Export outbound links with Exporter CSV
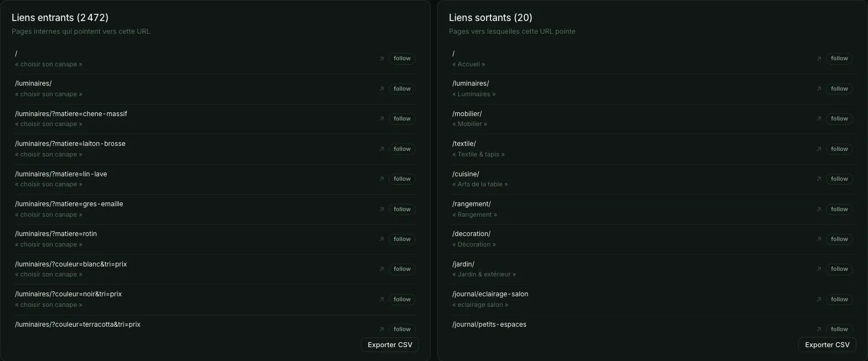The height and width of the screenshot is (361, 868). pos(827,344)
